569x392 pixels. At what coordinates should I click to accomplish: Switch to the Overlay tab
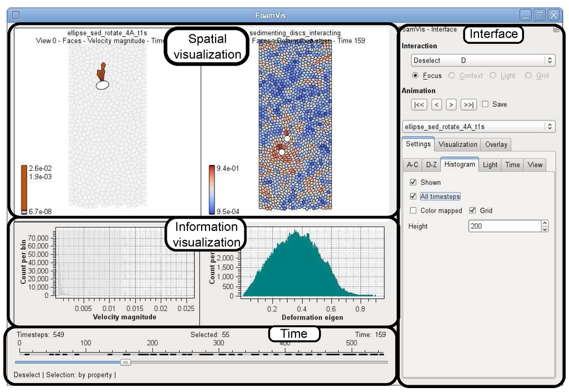pos(496,144)
